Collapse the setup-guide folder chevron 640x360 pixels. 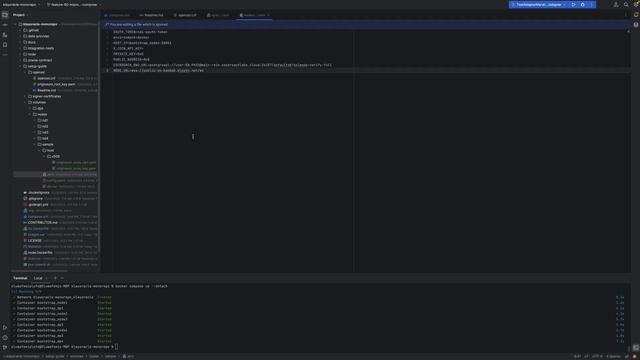coord(20,66)
